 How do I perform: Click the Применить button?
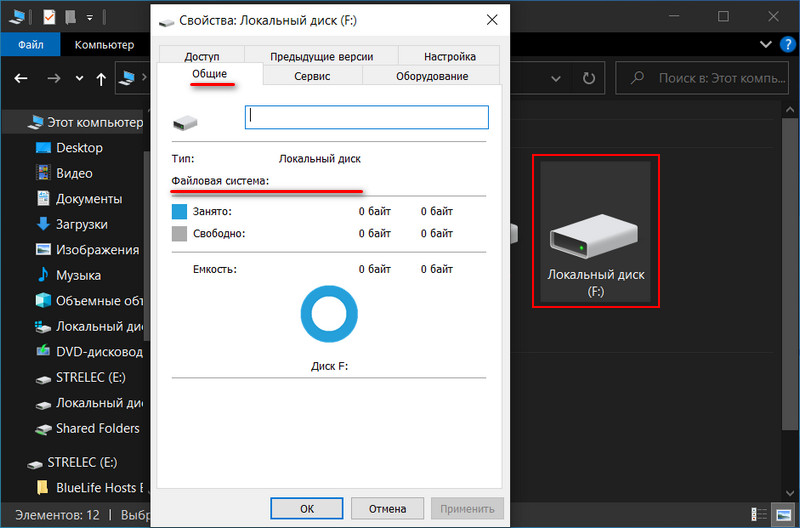pos(467,509)
